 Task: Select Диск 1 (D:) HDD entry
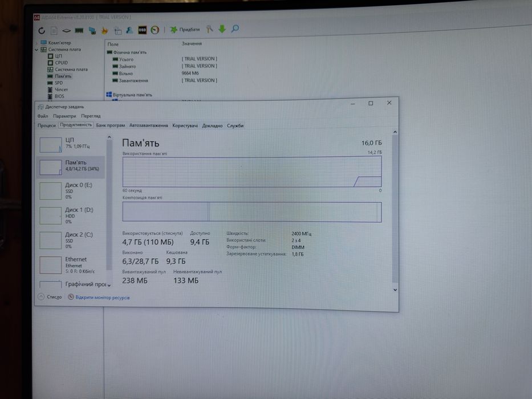pos(71,216)
